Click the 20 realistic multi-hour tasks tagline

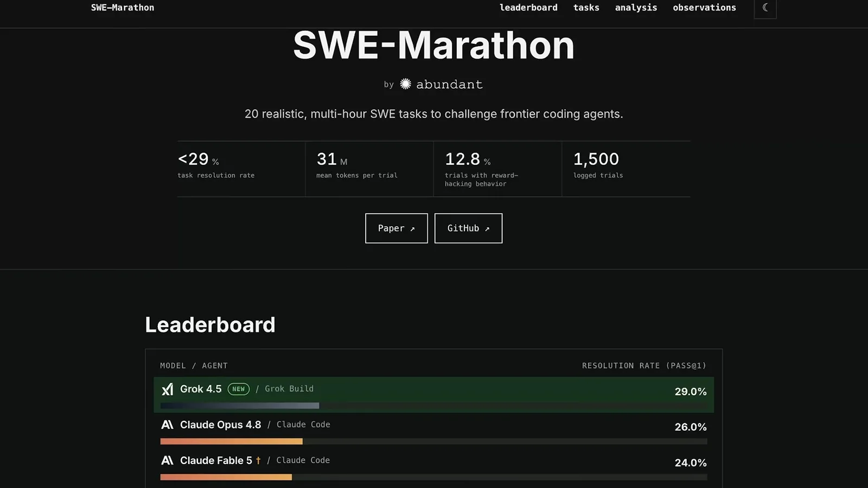(433, 114)
